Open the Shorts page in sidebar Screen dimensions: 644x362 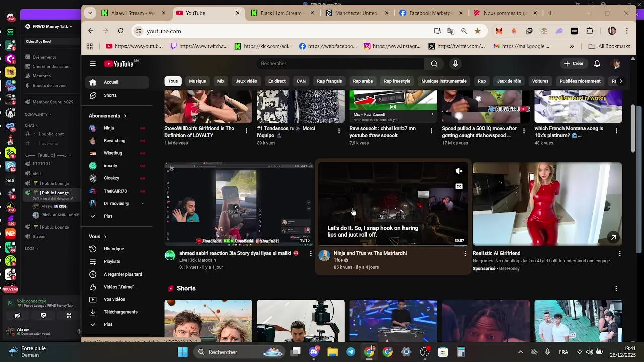110,95
